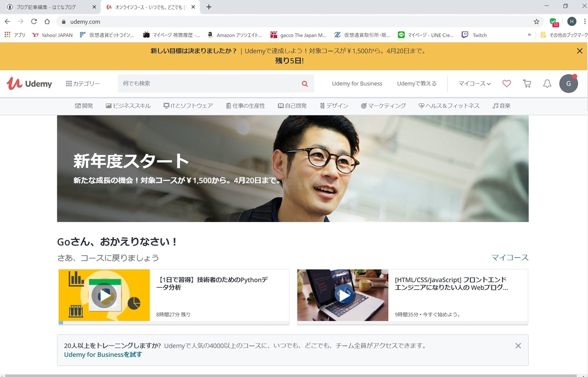The image size is (588, 377).
Task: Open the カテゴリー grid menu
Action: 83,84
